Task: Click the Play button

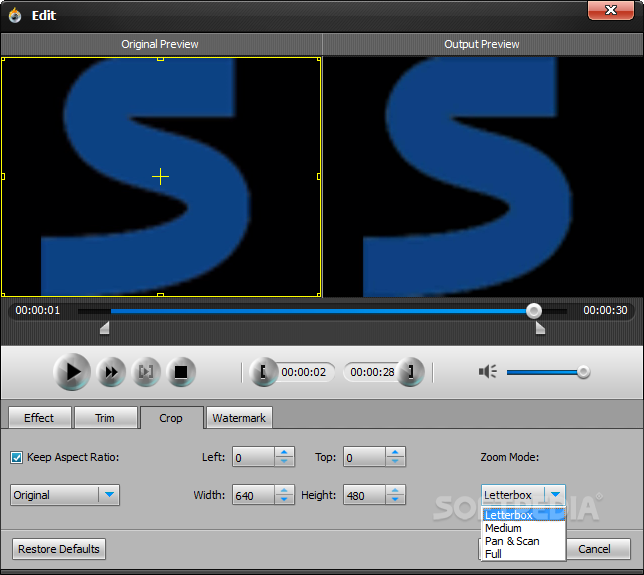Action: click(x=72, y=372)
